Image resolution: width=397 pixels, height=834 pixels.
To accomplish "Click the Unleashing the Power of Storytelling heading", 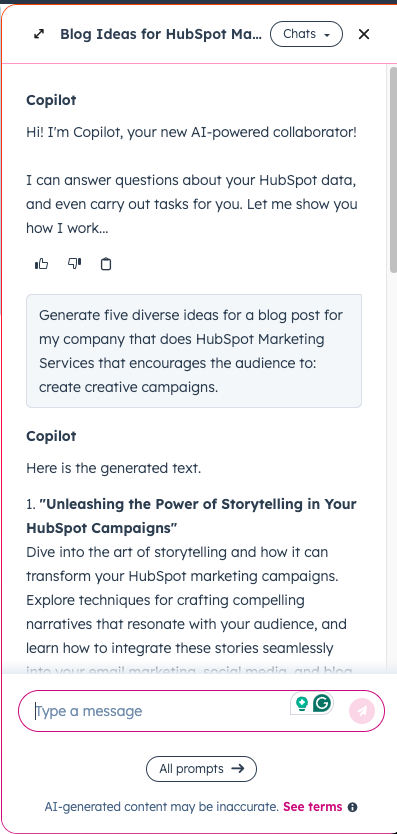I will point(192,516).
